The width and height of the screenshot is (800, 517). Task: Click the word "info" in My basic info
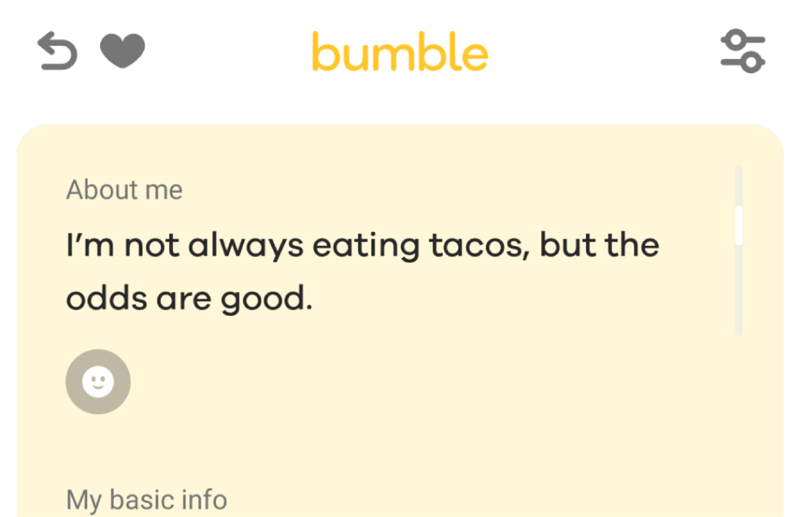point(199,499)
